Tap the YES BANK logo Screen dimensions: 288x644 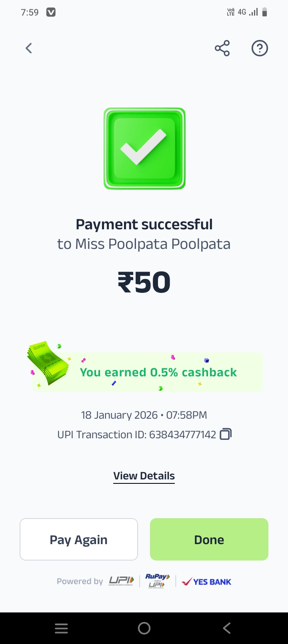(x=206, y=582)
